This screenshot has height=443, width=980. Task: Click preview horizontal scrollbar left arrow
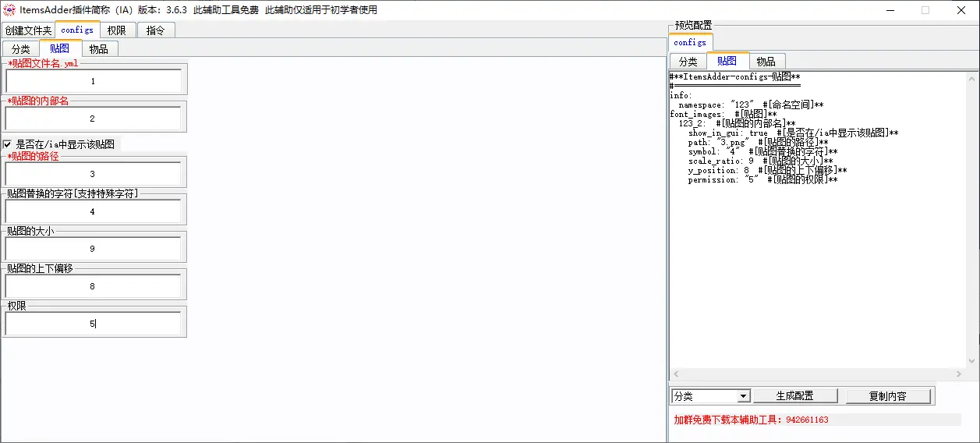click(676, 374)
